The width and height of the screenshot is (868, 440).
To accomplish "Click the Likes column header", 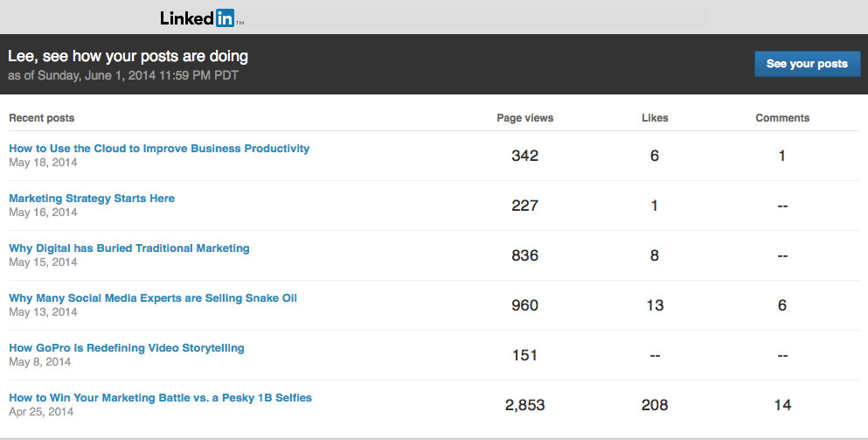I will point(655,118).
